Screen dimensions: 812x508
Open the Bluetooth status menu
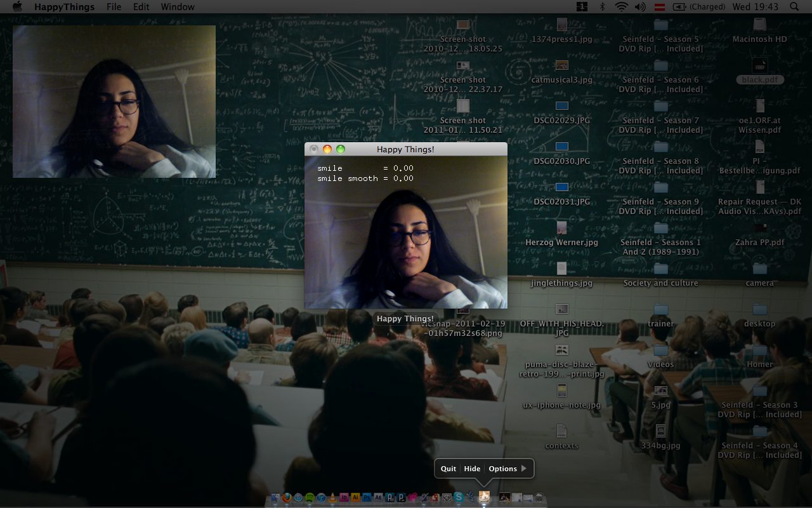tap(602, 7)
